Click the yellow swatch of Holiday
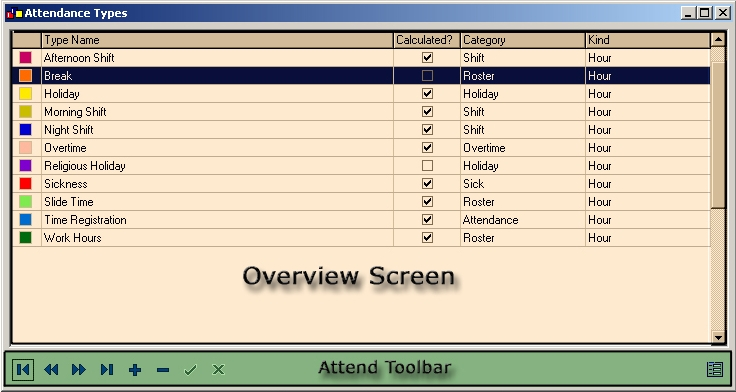736x392 pixels. 25,93
